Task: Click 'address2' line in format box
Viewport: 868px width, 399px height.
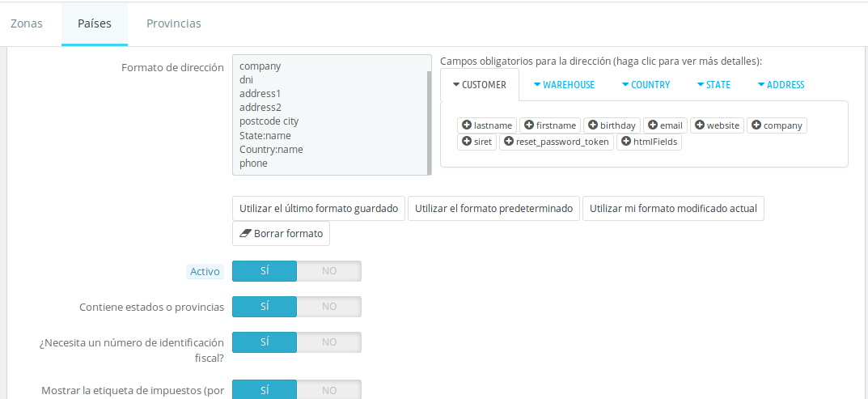Action: point(260,108)
